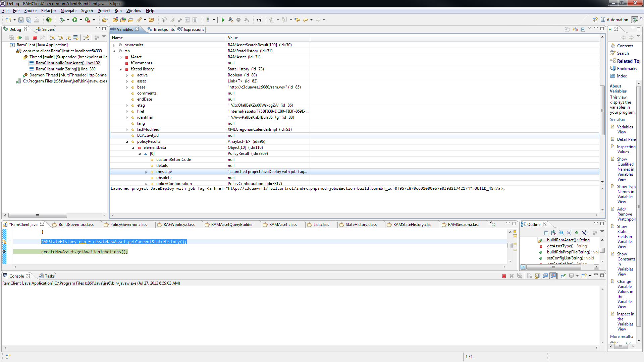Open the BuildGovernor.class editor tab
This screenshot has width=644, height=362.
(x=76, y=225)
